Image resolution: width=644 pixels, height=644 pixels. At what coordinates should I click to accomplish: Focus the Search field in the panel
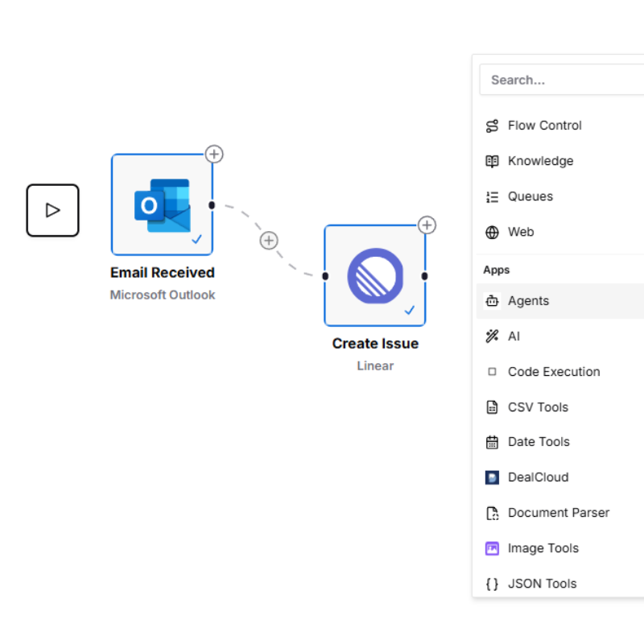coord(561,80)
